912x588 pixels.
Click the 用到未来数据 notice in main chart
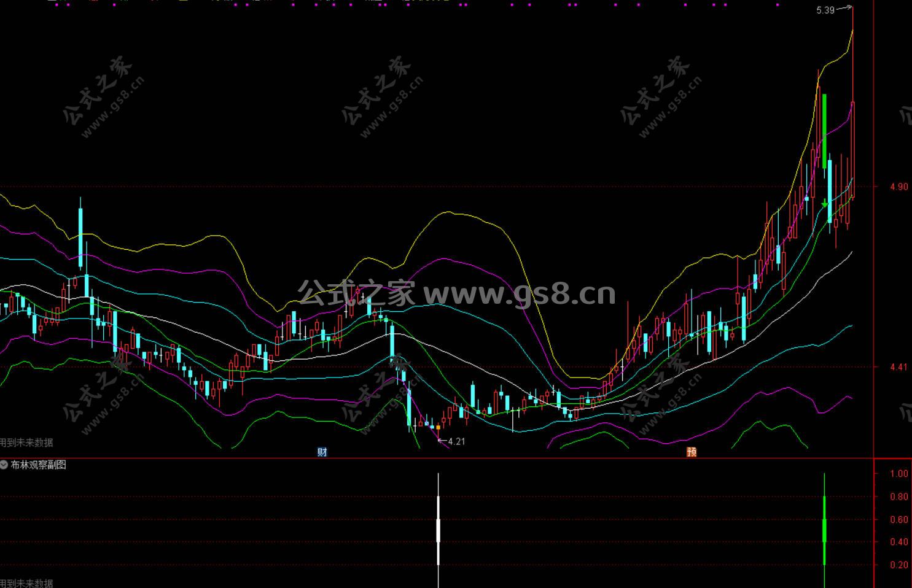26,443
